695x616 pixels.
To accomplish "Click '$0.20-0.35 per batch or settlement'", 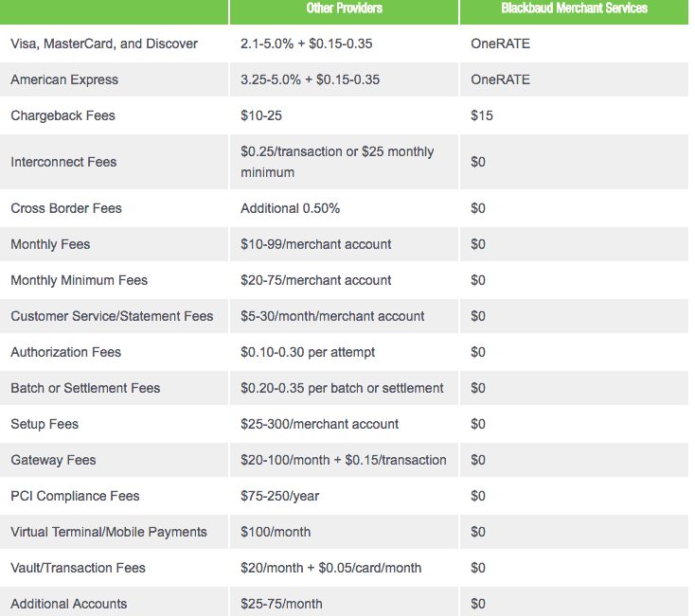I will pyautogui.click(x=342, y=388).
